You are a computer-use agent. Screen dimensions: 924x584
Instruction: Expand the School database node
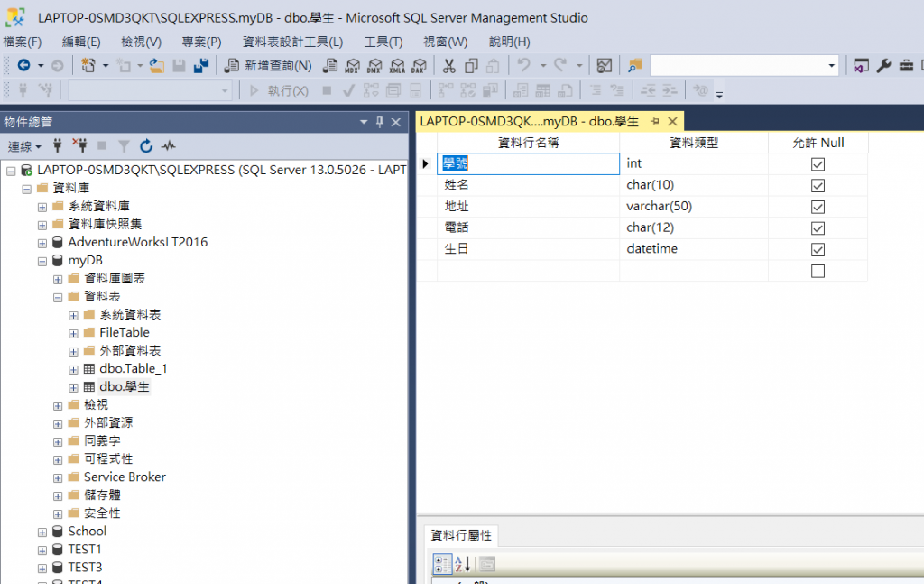tap(42, 533)
